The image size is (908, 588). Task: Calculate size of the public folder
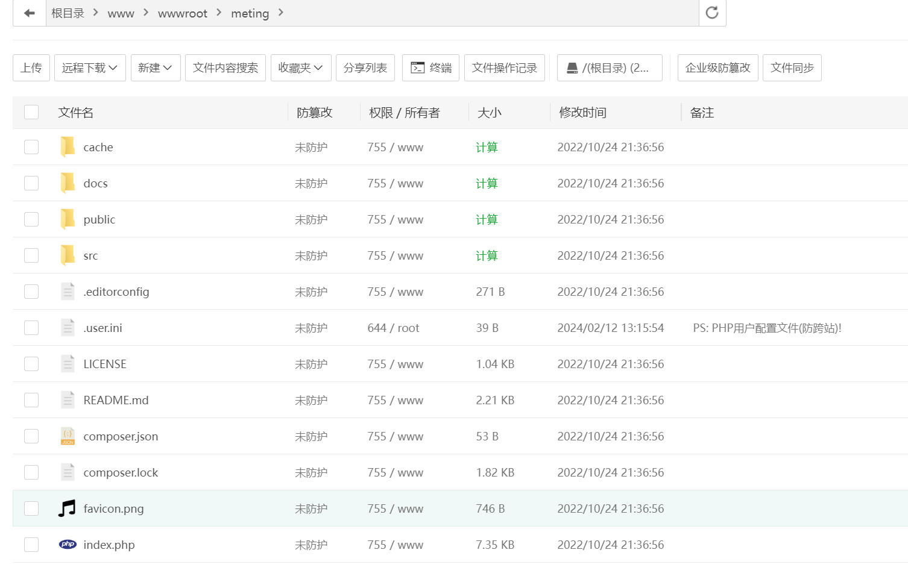(486, 219)
